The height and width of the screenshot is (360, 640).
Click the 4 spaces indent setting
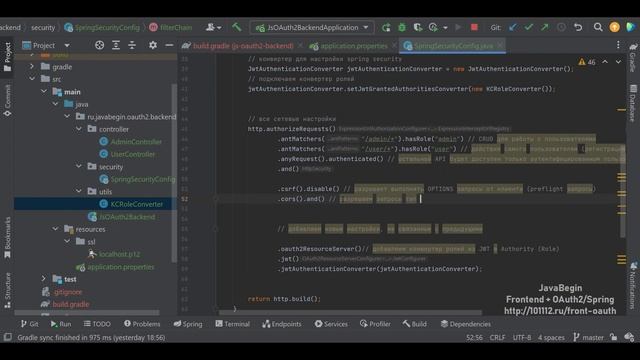tap(551, 337)
